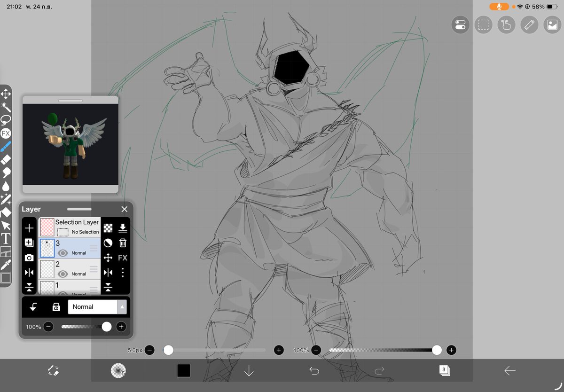Select the Blur droplet tool
Viewport: 564px width, 392px height.
coord(6,186)
